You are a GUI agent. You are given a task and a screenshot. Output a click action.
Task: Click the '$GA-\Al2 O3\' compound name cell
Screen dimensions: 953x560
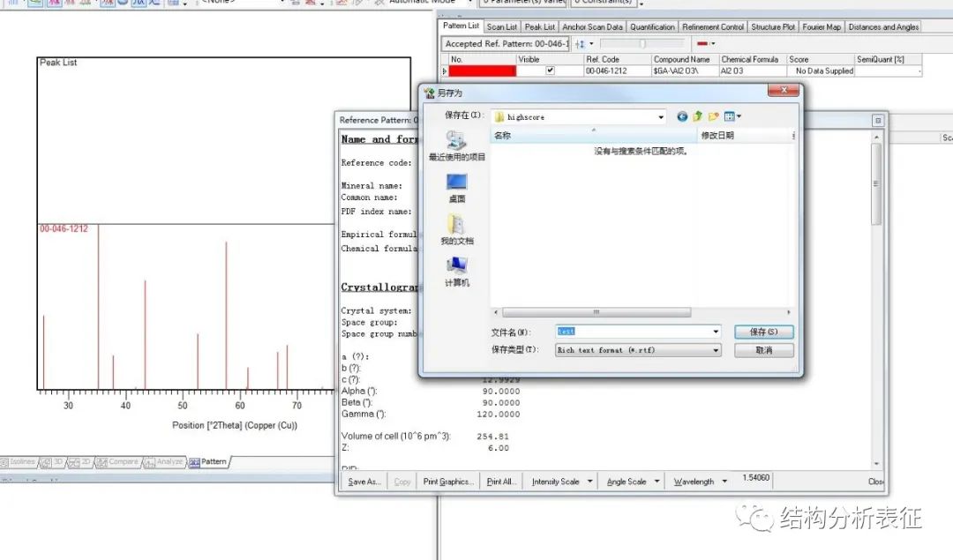pos(685,71)
